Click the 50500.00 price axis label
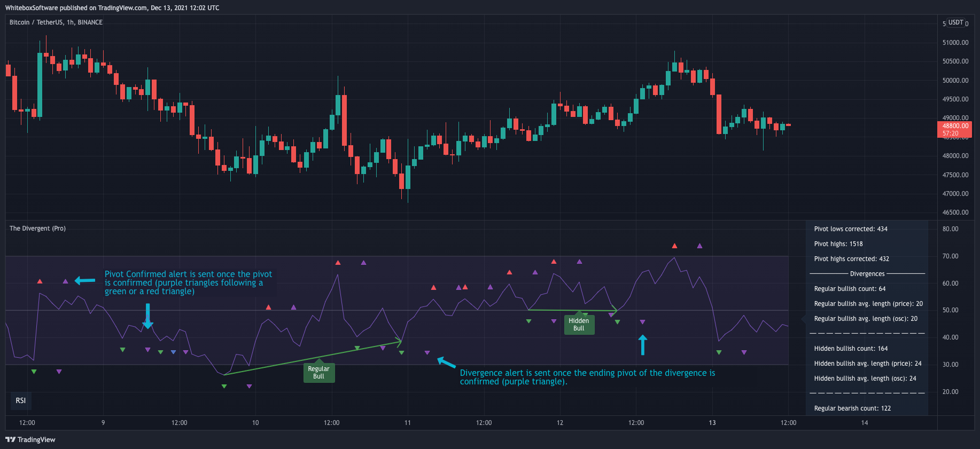The height and width of the screenshot is (449, 980). (x=955, y=61)
